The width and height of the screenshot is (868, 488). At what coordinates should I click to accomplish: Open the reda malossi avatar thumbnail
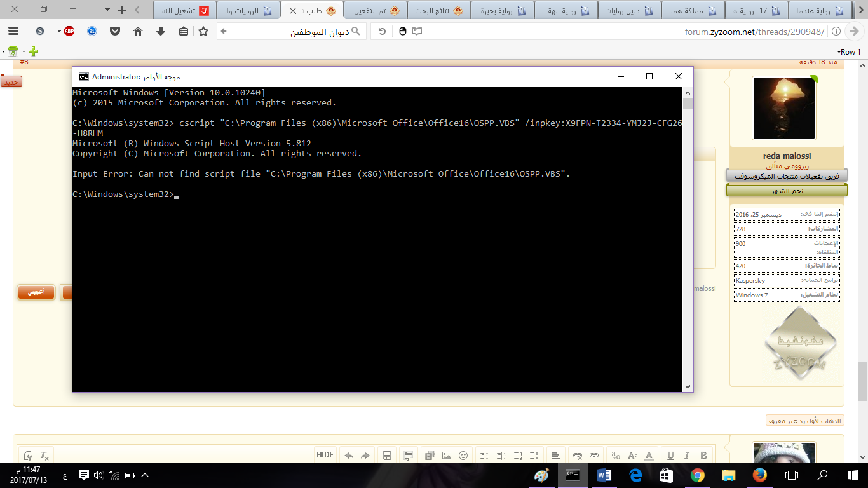(783, 108)
